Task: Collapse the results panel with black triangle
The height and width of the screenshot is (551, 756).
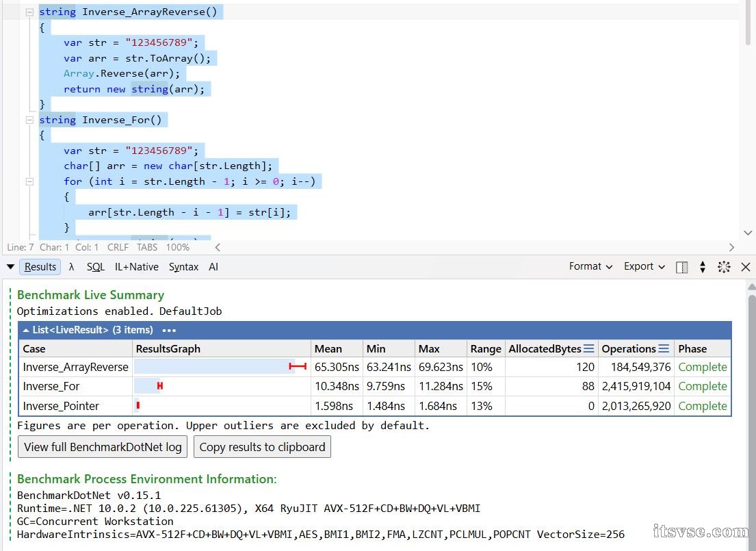Action: (10, 267)
